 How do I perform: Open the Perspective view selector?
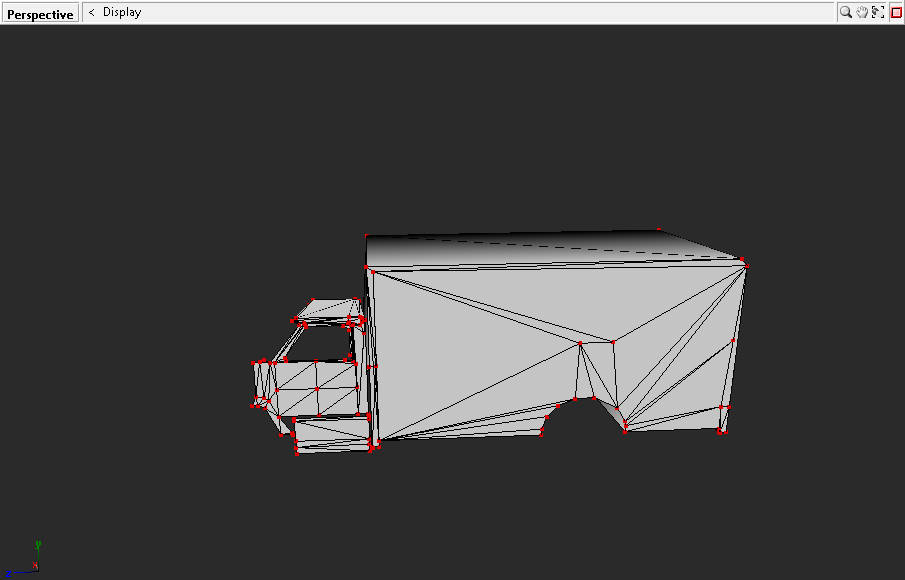click(x=40, y=14)
